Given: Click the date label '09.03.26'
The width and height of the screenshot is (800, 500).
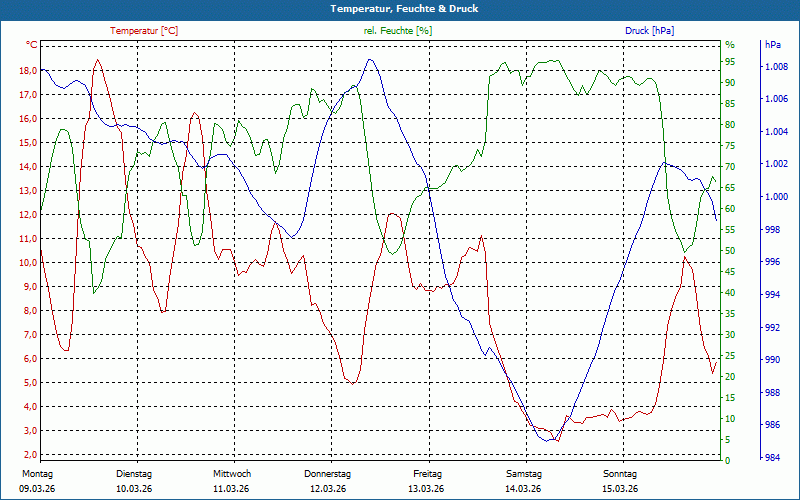Looking at the screenshot, I should point(36,488).
